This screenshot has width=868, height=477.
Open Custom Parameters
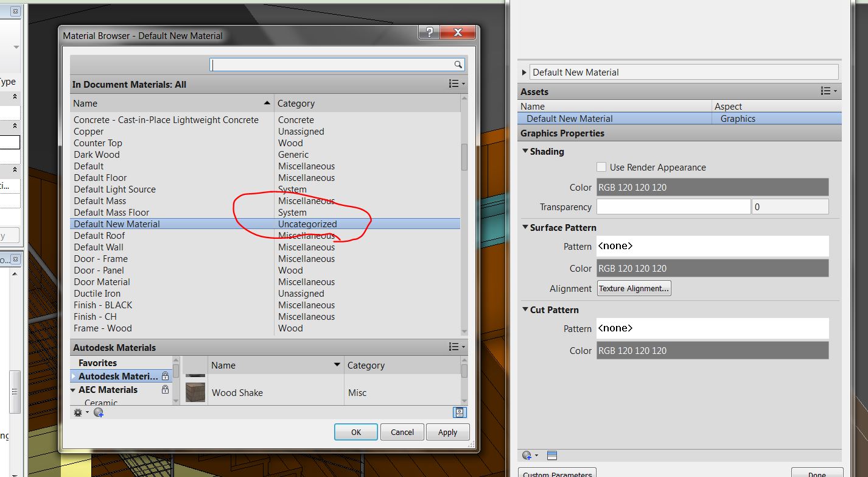point(557,473)
